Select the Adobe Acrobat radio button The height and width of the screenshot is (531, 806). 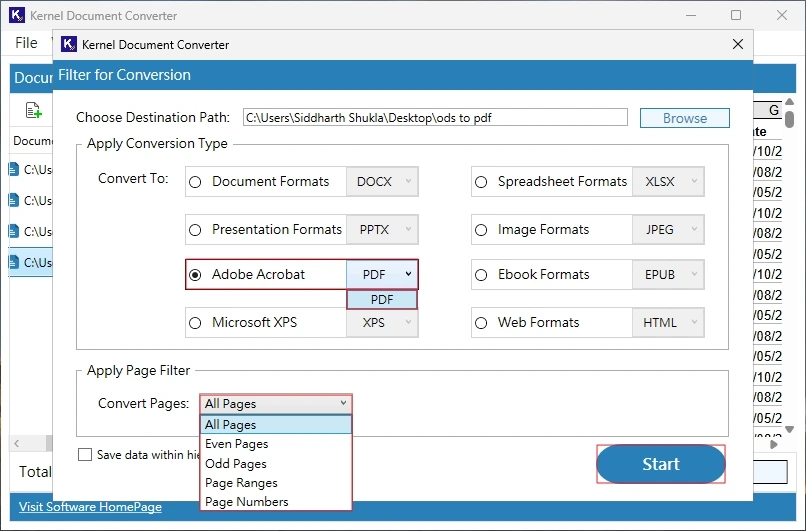coord(195,275)
